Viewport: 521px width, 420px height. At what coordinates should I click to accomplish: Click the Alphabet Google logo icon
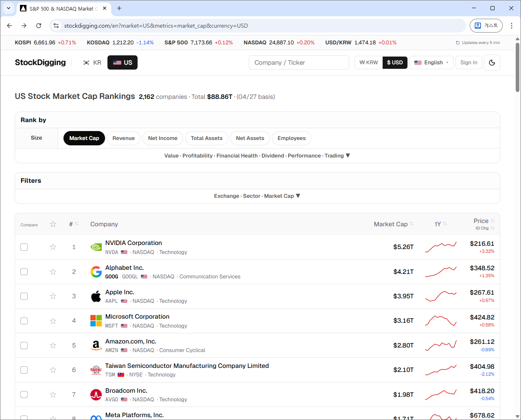point(96,272)
